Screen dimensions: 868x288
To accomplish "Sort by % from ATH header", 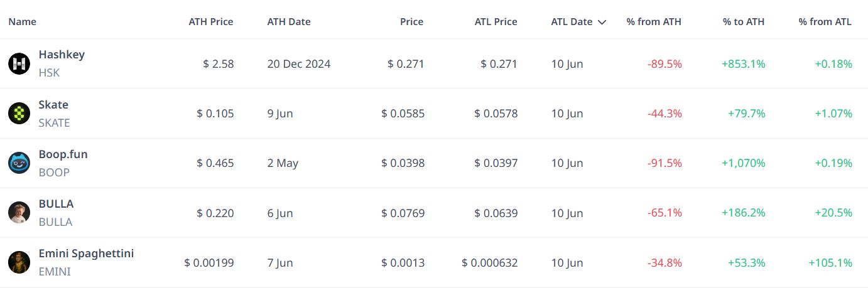I will (654, 22).
